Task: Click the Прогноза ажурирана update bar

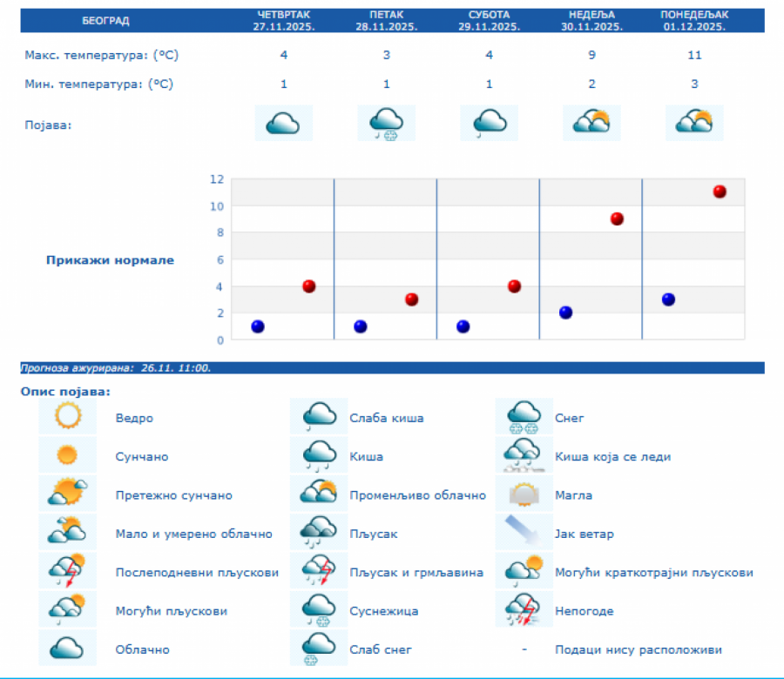Action: pos(392,368)
